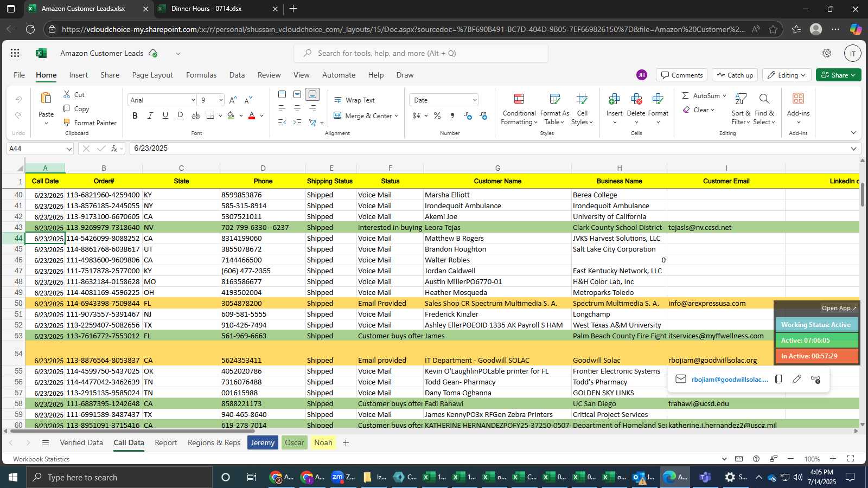The height and width of the screenshot is (488, 868).
Task: Open the font size dropdown
Action: point(220,100)
